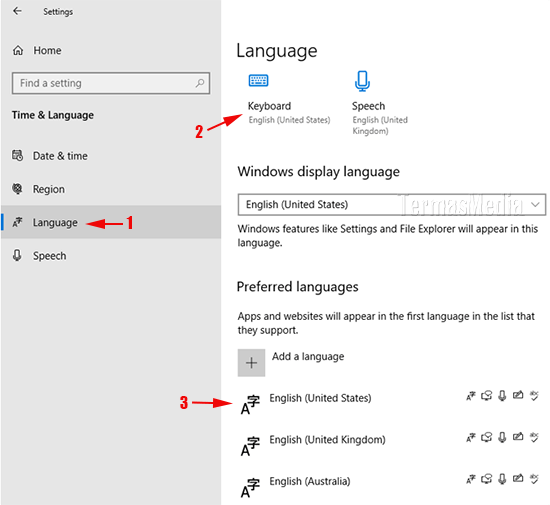Click the Speech microphone icon tile
Viewport: 550px width, 505px height.
click(362, 81)
